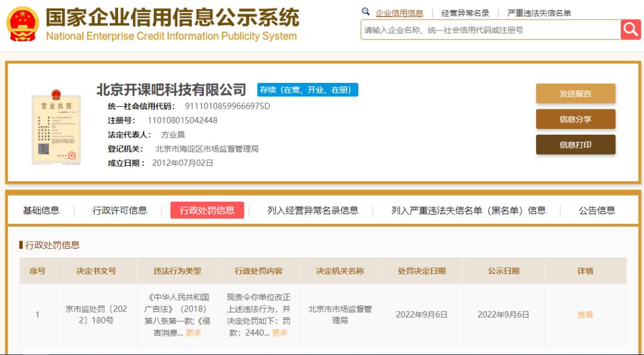Screen dimensions: 644x355
Task: Click the 公示日期 cell 2022年9月6日
Action: 503,315
